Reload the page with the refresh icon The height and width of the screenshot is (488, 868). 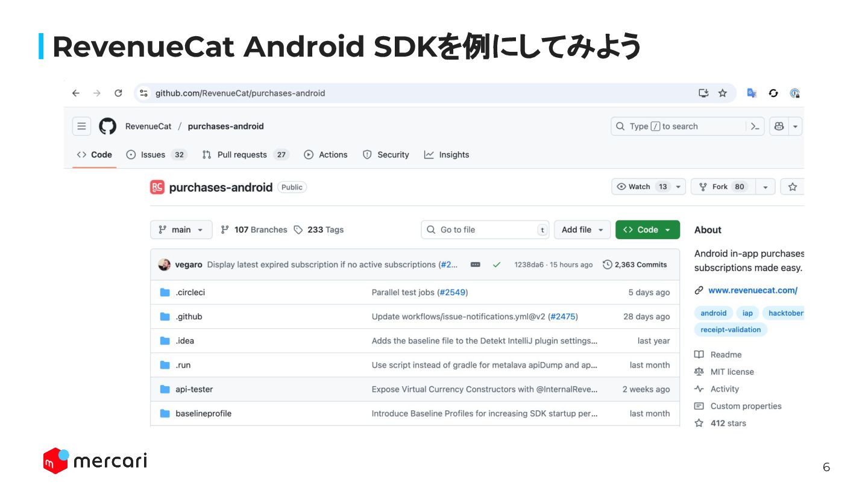118,93
